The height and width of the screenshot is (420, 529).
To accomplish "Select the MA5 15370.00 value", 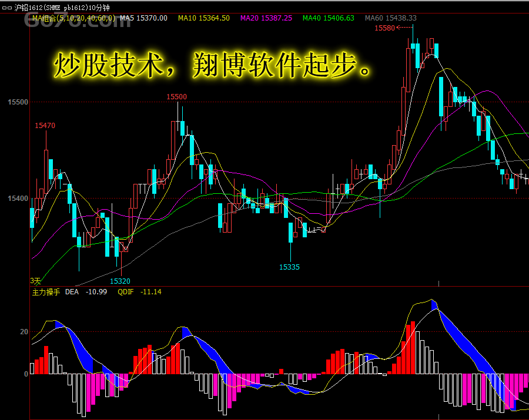I will [x=144, y=18].
